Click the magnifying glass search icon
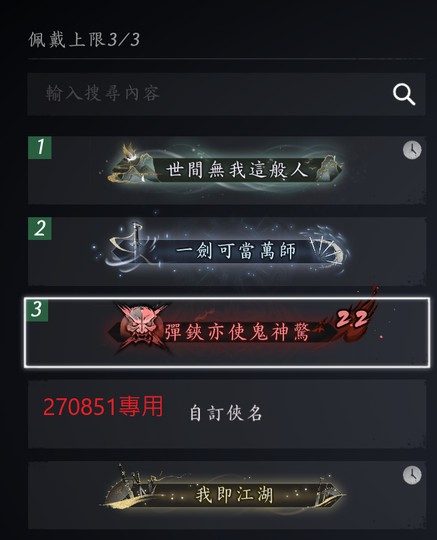The width and height of the screenshot is (437, 540). point(404,94)
